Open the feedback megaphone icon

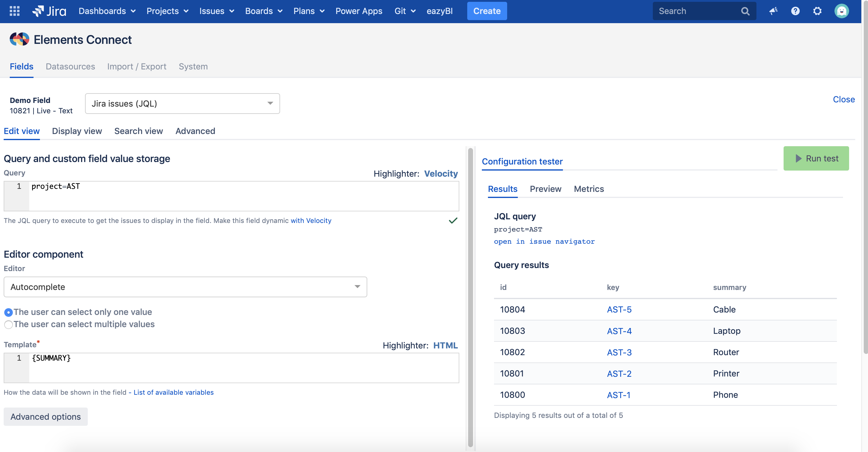[x=773, y=11]
